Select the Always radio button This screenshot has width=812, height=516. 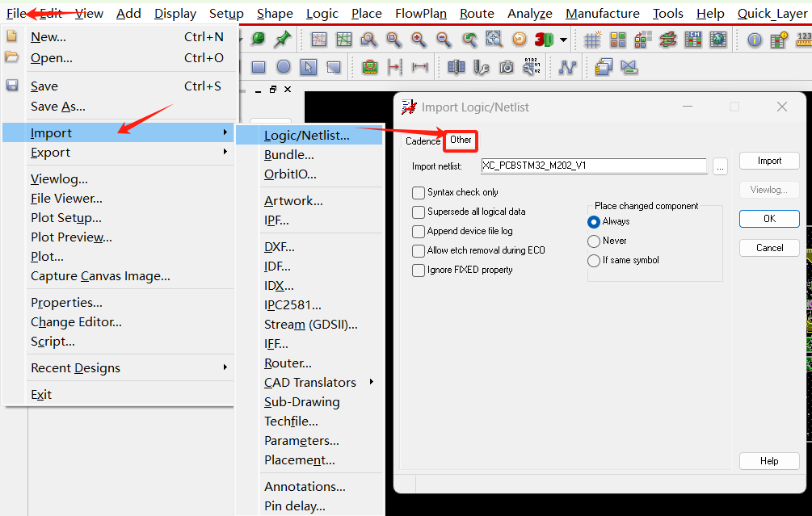(x=594, y=221)
